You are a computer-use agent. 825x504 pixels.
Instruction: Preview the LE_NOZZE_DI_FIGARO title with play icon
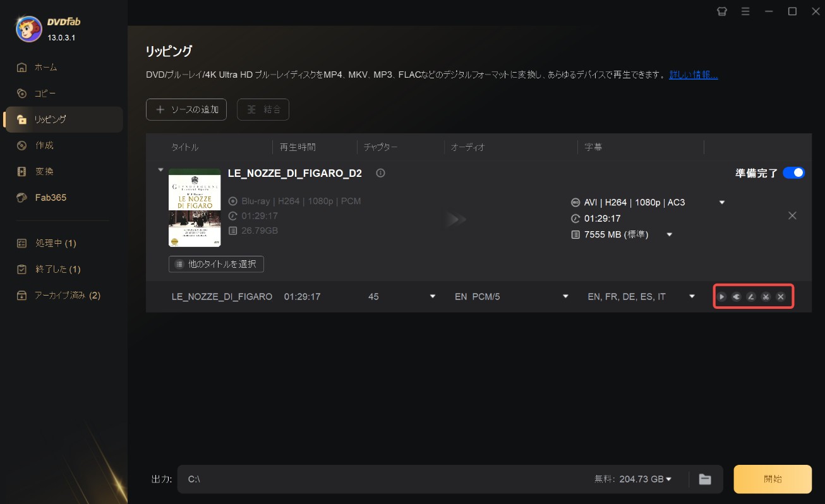click(x=721, y=297)
